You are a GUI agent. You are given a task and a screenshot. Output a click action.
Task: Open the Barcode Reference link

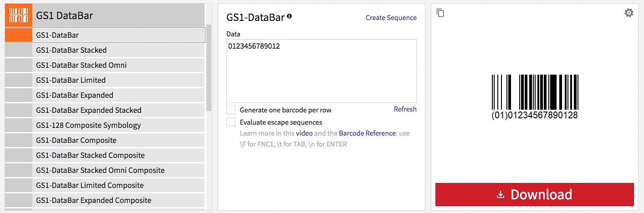coord(368,133)
